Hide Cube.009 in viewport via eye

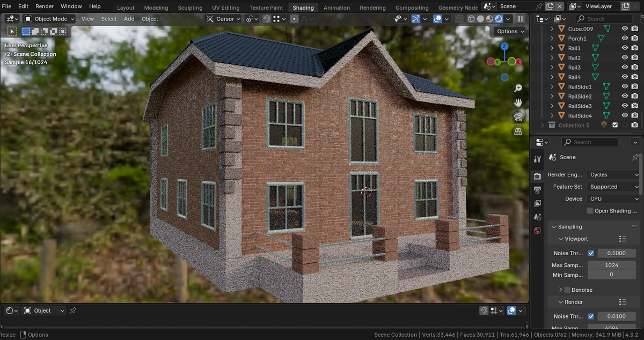click(625, 28)
